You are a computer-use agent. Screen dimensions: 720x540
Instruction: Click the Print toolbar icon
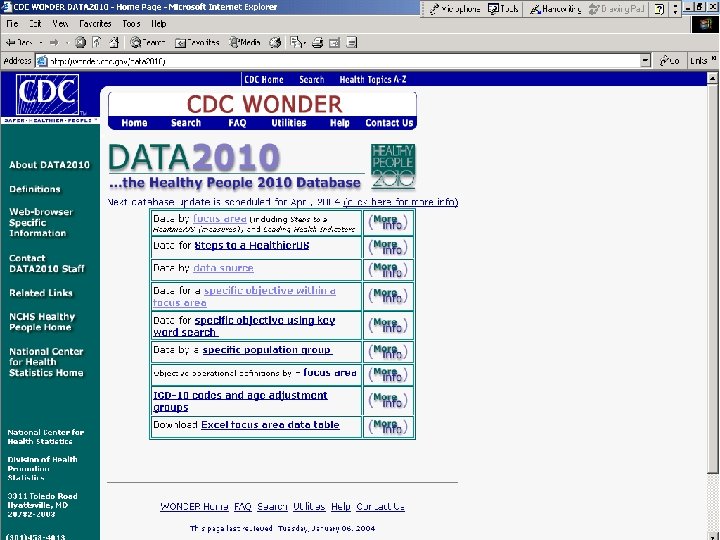[x=317, y=43]
